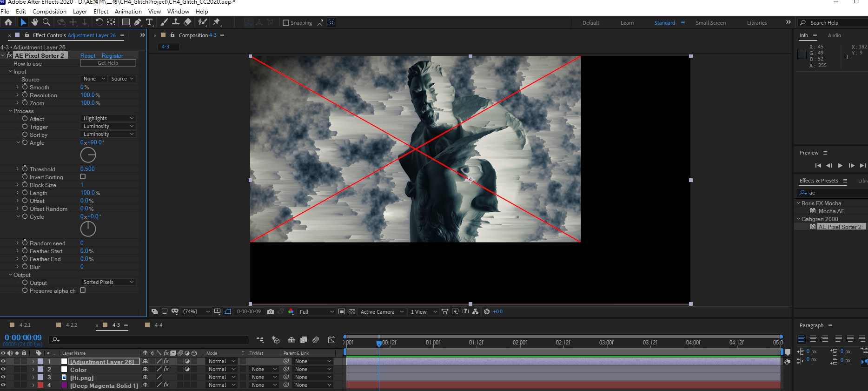Screen dimensions: 868x391
Task: Select the Zoom magnifier tool
Action: (46, 22)
